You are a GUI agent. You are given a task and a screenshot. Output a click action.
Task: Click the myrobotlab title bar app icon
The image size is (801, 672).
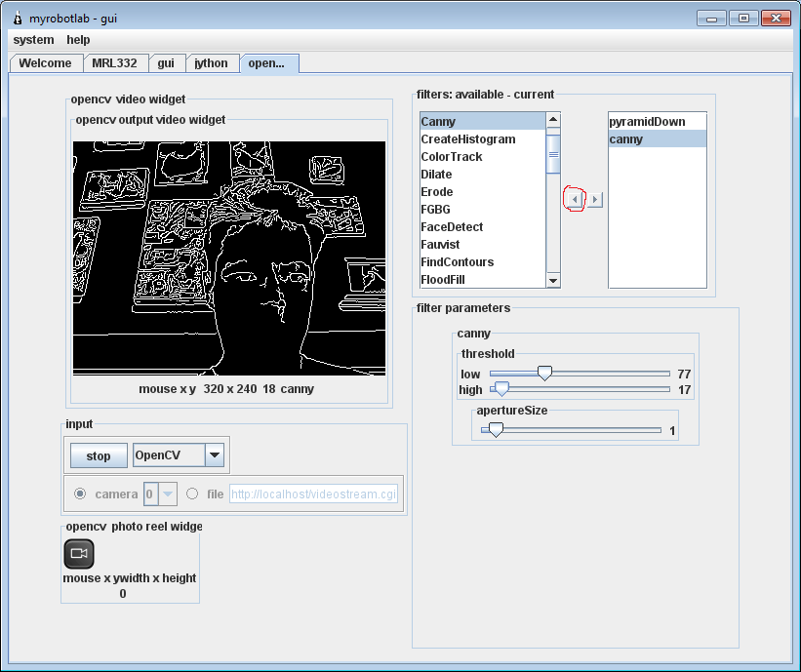tap(17, 18)
